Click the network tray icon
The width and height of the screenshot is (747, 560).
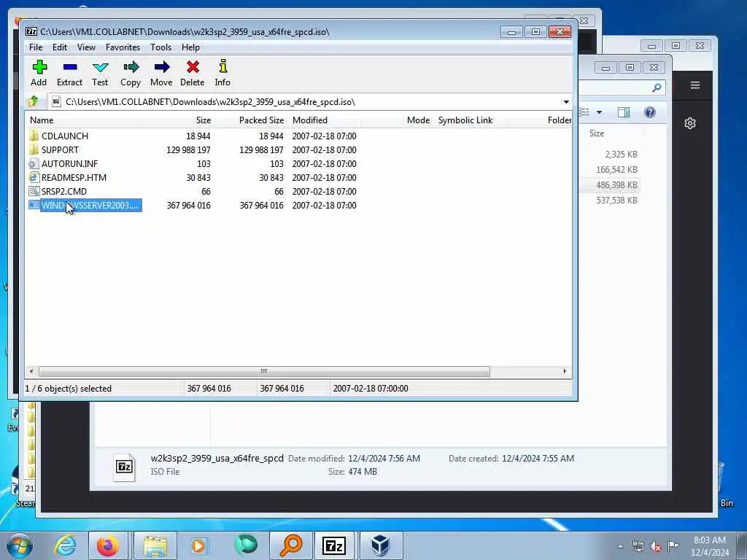point(638,547)
